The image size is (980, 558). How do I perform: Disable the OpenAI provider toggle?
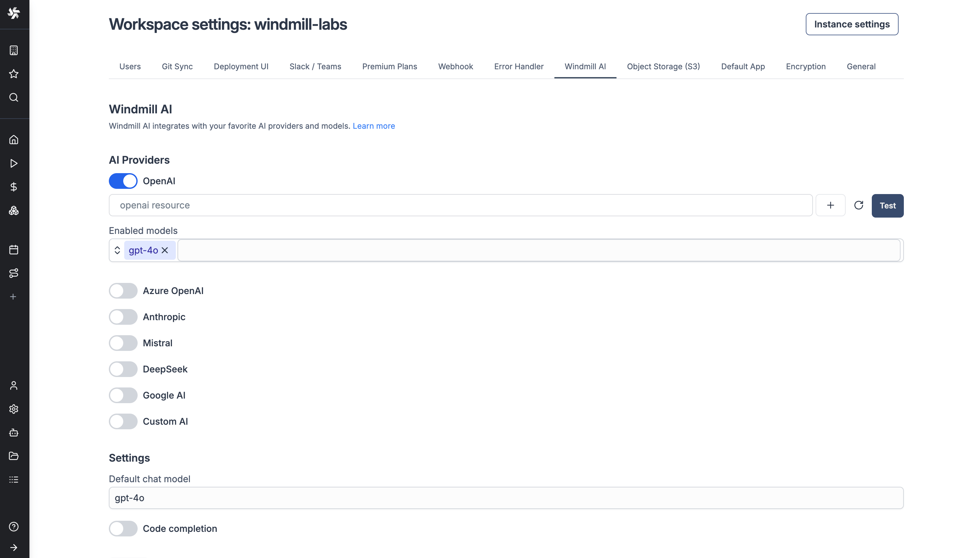(x=123, y=181)
